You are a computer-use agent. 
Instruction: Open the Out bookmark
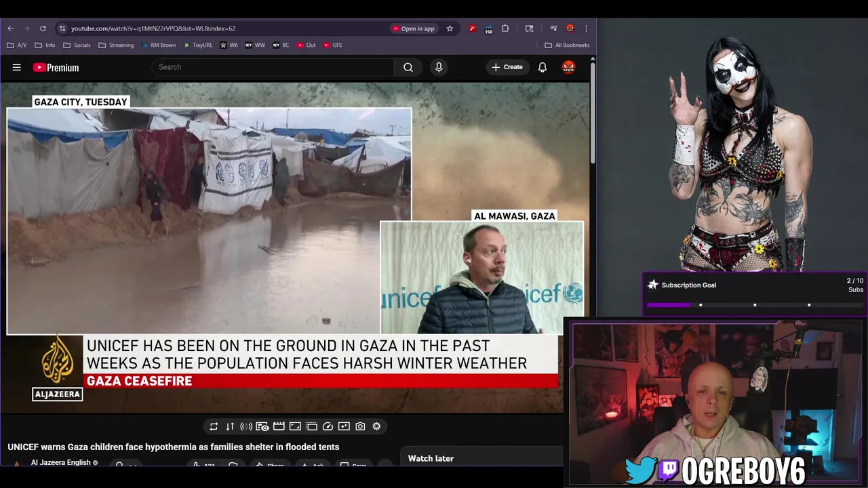click(306, 45)
